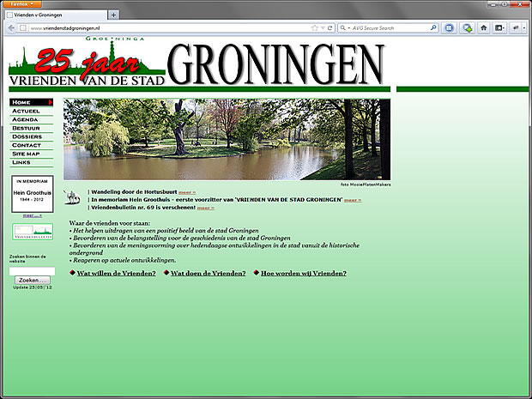Viewport: 532px width, 399px height.
Task: Open the search engine selector dropdown
Action: (x=345, y=27)
